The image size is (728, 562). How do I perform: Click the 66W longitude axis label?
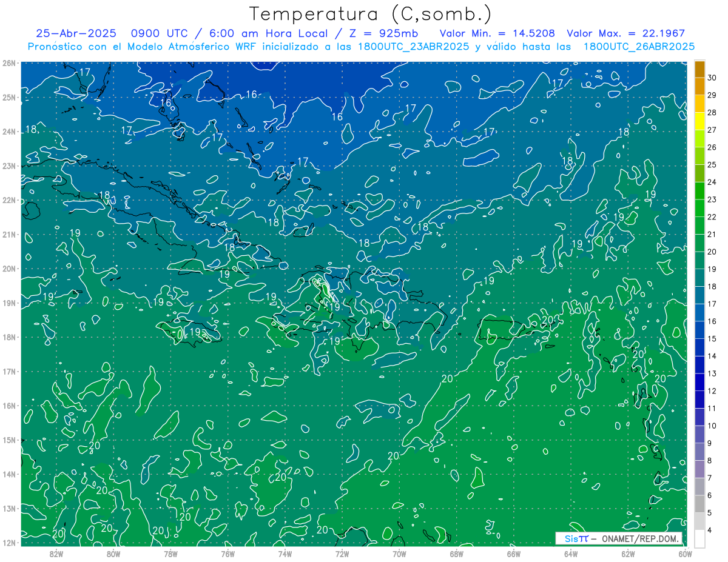point(514,554)
